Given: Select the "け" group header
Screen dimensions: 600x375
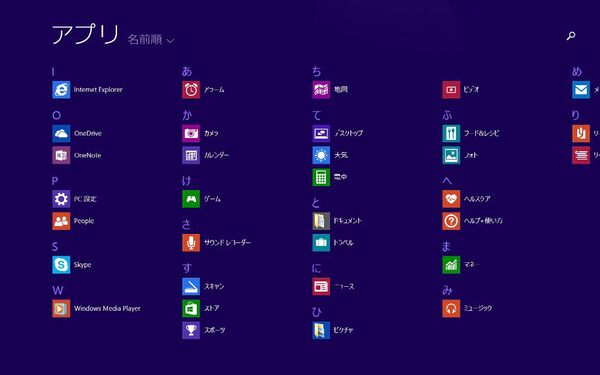Looking at the screenshot, I should tap(186, 181).
